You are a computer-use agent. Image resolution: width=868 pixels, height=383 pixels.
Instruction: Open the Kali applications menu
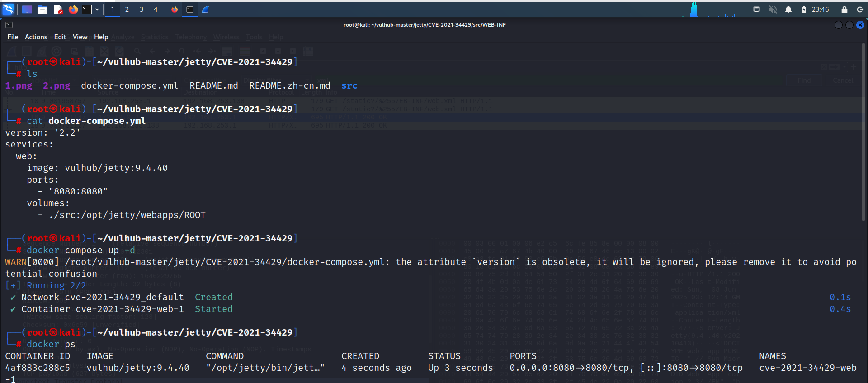[9, 9]
